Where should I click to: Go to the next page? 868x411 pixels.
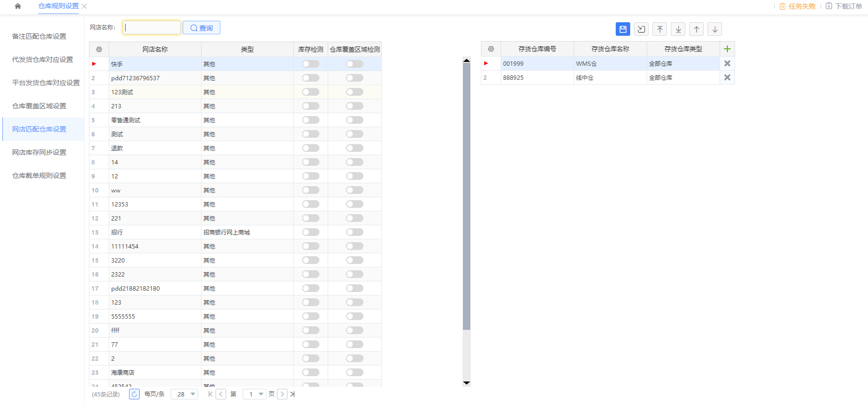point(283,394)
